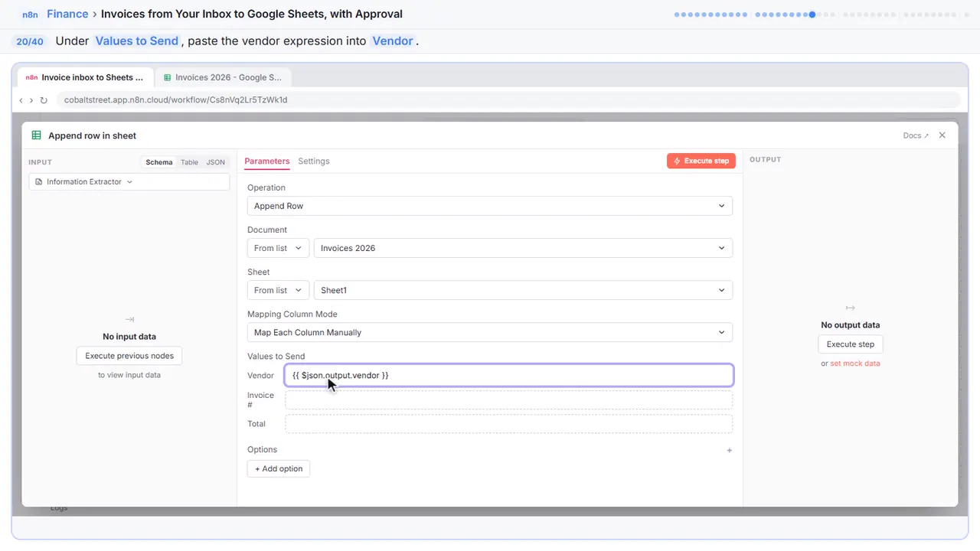This screenshot has height=551, width=980.
Task: Switch to the Invoices 2026 Google Sheets browser tab
Action: [223, 77]
